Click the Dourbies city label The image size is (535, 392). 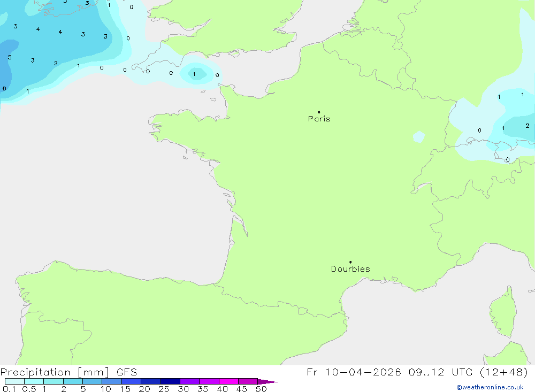coord(350,269)
